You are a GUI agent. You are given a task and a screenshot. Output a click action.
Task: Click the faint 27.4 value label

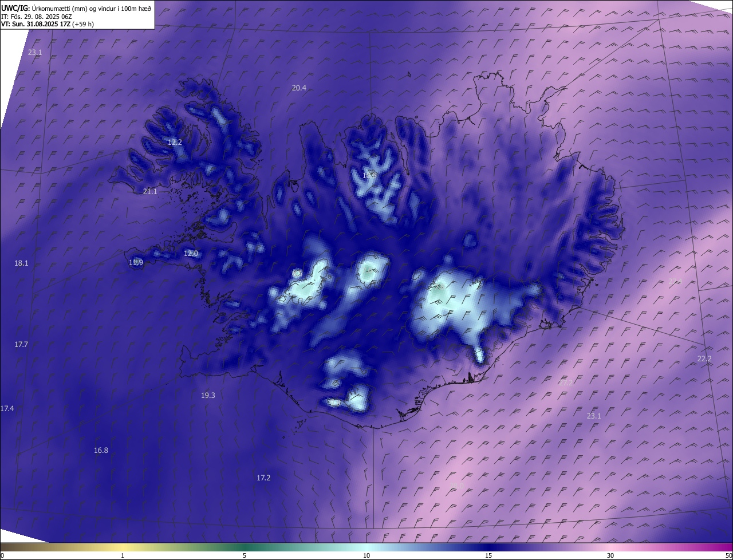[675, 281]
